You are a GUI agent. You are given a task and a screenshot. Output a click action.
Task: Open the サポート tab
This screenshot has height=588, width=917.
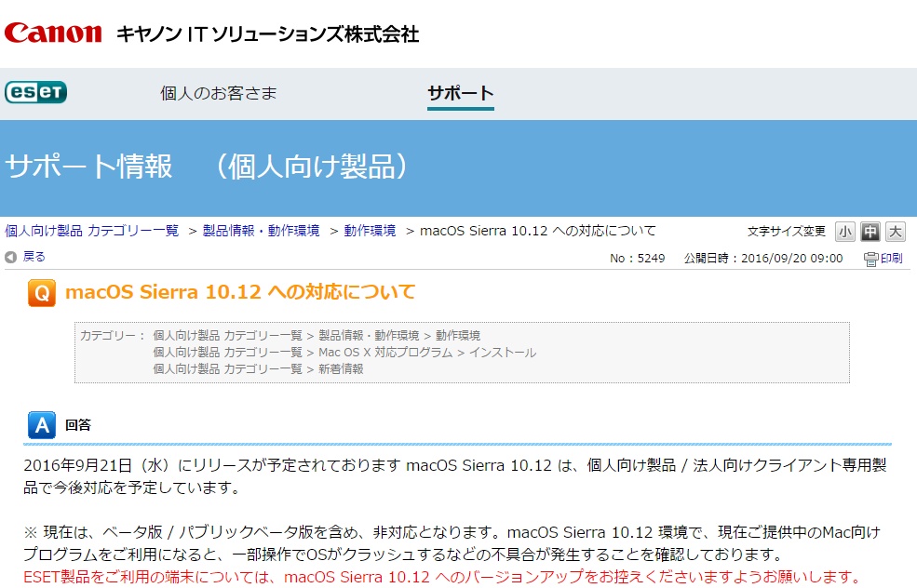[x=460, y=93]
